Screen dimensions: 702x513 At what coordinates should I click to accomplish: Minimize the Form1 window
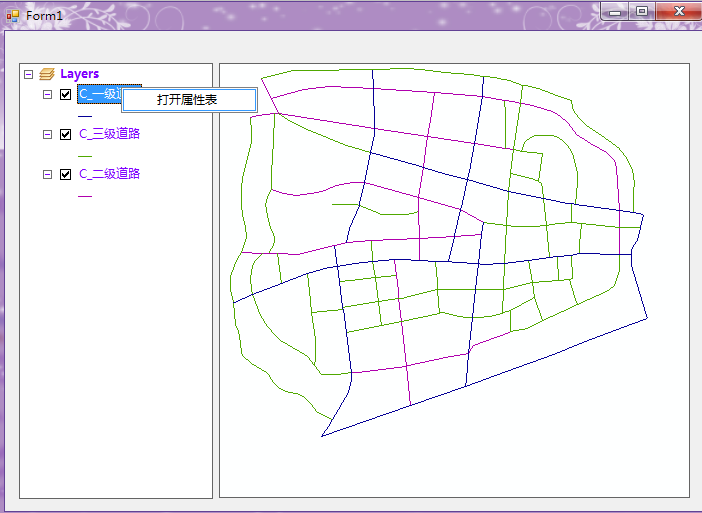pos(615,11)
